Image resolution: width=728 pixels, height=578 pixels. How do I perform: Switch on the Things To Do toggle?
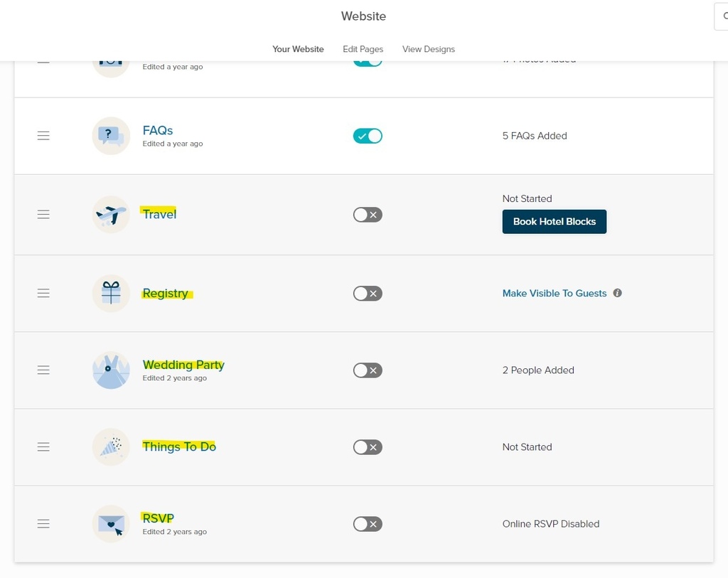tap(368, 447)
